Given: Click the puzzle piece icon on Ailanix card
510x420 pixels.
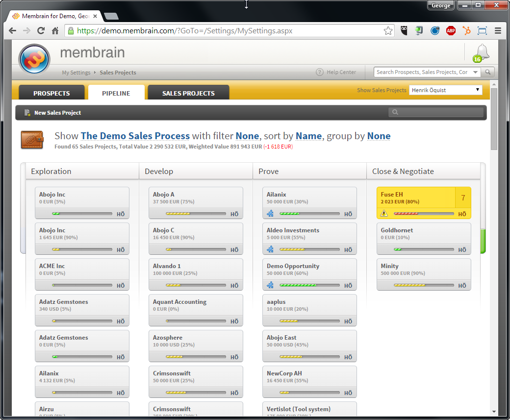Looking at the screenshot, I should click(x=270, y=214).
